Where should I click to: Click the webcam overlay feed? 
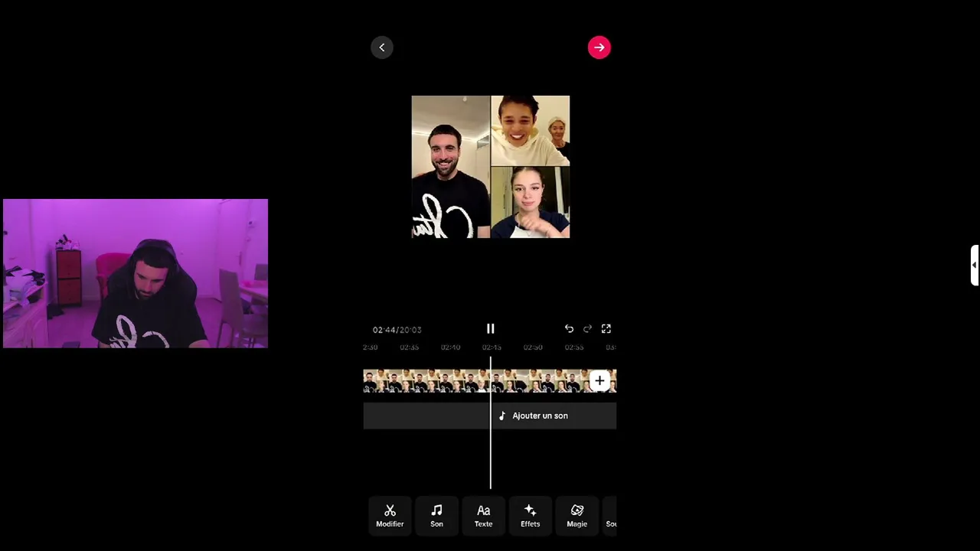[136, 274]
